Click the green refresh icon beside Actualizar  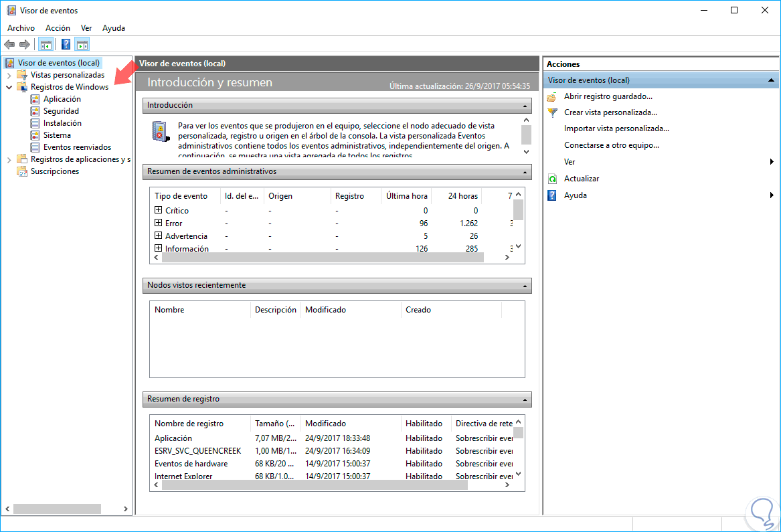(552, 179)
